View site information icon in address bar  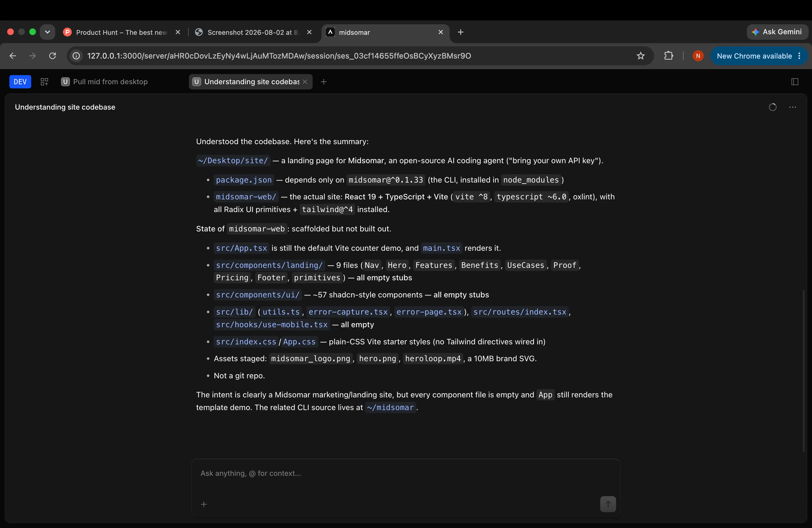77,56
